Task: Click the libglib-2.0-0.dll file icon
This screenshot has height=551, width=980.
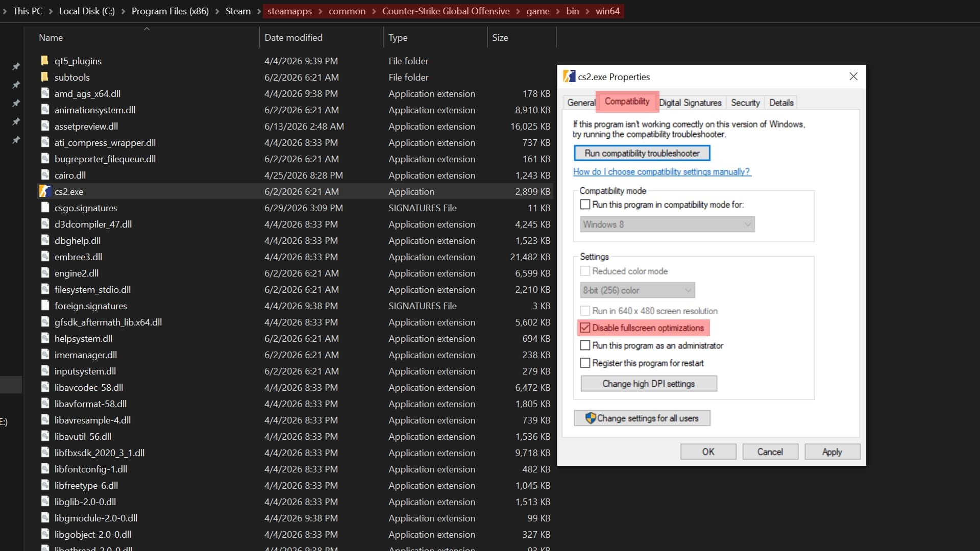Action: [x=45, y=502]
